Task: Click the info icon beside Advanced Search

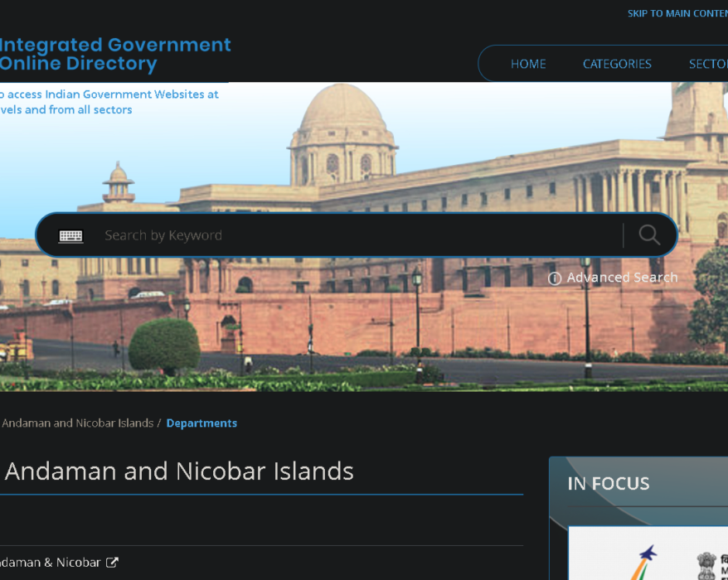Action: [x=555, y=278]
